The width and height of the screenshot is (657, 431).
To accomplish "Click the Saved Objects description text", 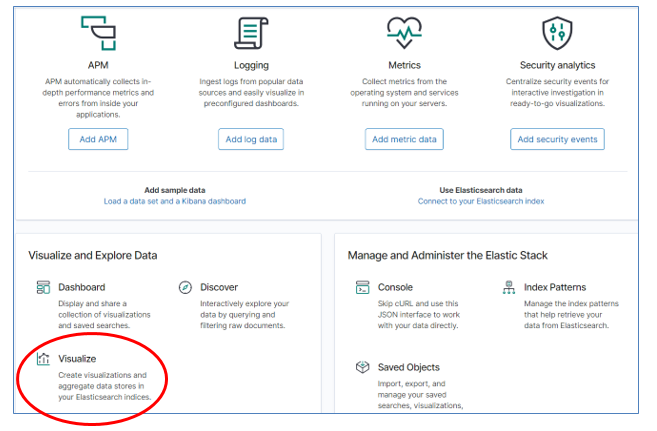I will [x=420, y=395].
